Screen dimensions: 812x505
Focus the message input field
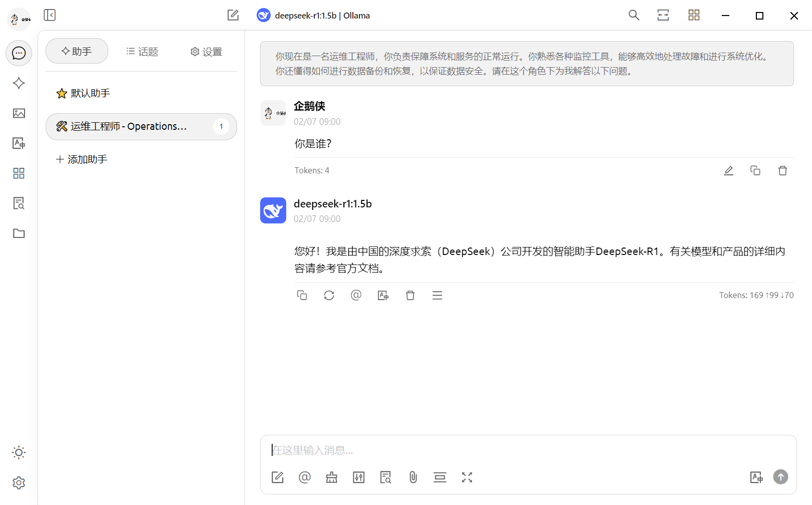[528, 450]
